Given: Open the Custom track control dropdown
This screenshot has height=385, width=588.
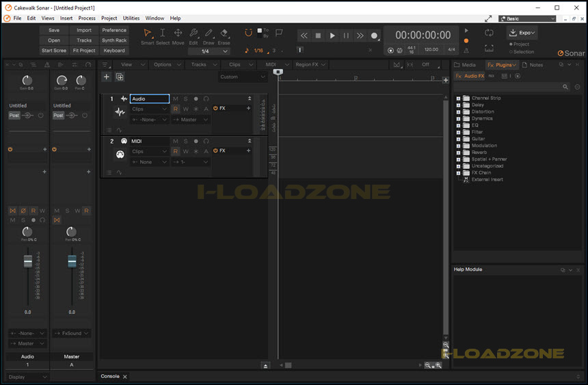Looking at the screenshot, I should pyautogui.click(x=242, y=77).
